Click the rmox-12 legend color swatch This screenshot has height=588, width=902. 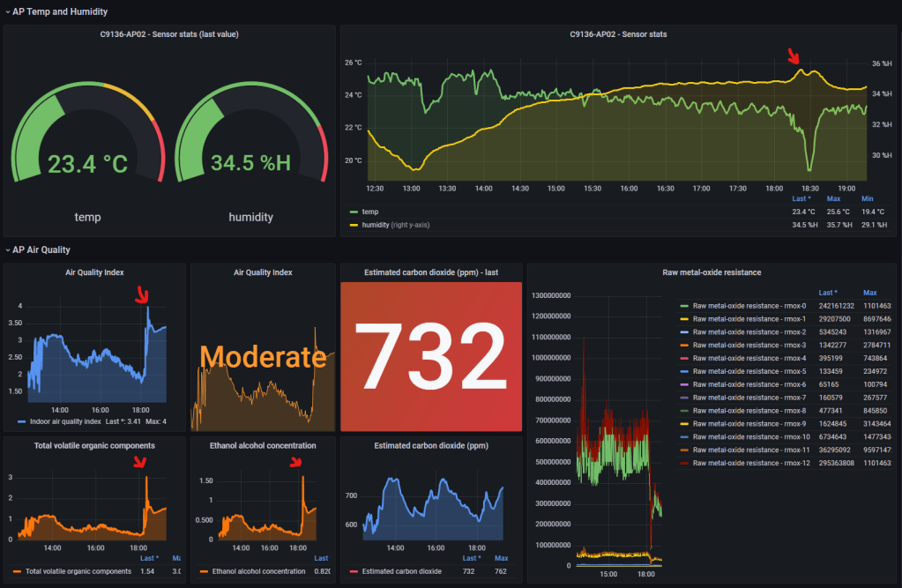684,463
